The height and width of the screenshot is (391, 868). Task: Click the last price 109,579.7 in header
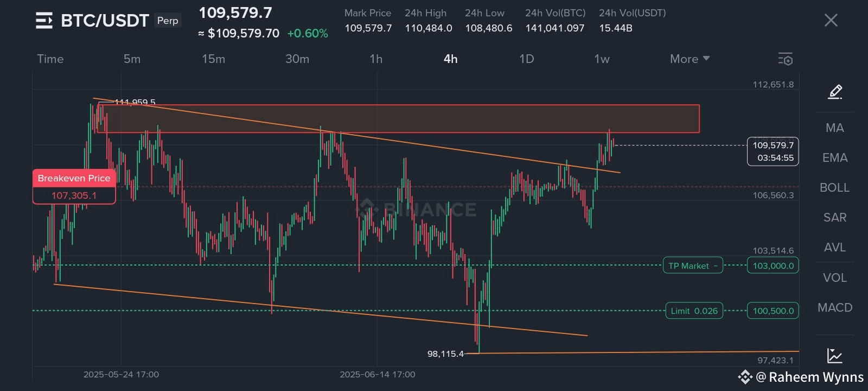click(235, 12)
